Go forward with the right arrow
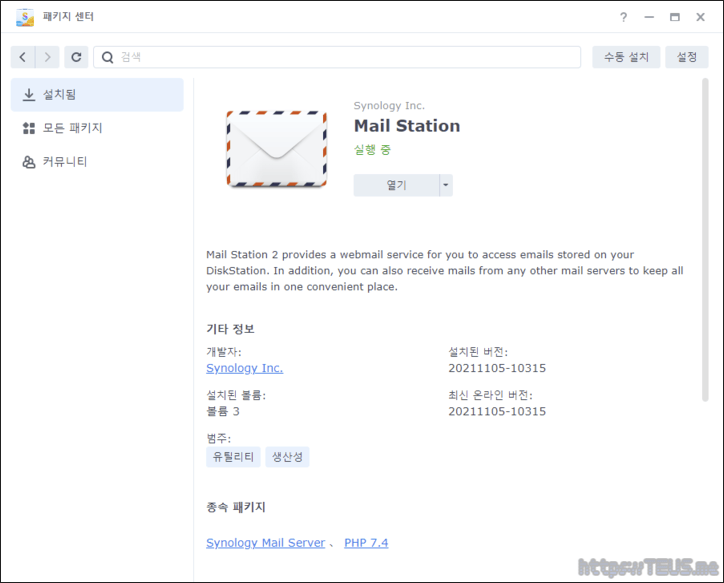Image resolution: width=724 pixels, height=583 pixels. (47, 57)
